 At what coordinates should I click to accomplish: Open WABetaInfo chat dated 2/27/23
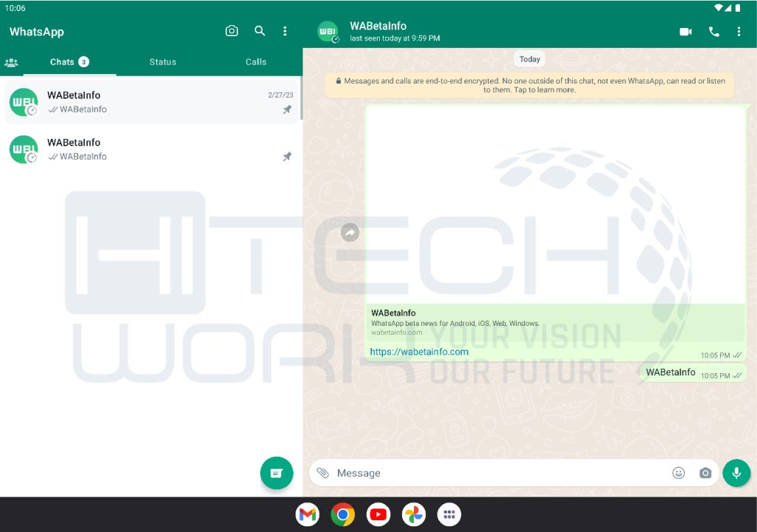[x=152, y=102]
